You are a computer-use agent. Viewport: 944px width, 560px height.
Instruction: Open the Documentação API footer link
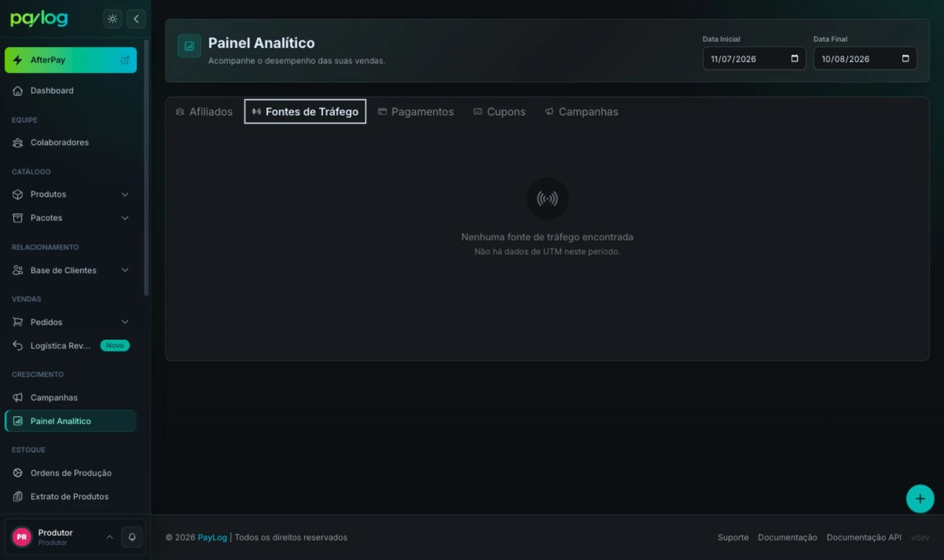click(864, 538)
